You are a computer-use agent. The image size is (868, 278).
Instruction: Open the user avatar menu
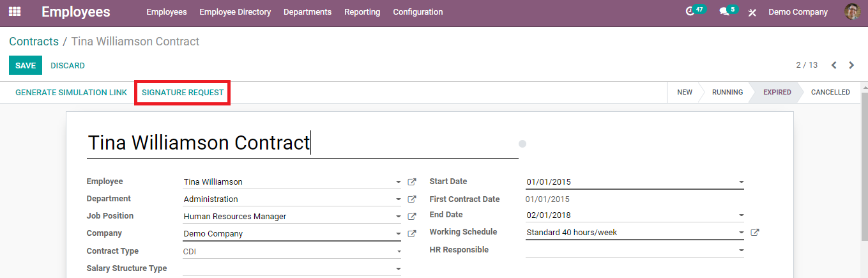(x=852, y=12)
